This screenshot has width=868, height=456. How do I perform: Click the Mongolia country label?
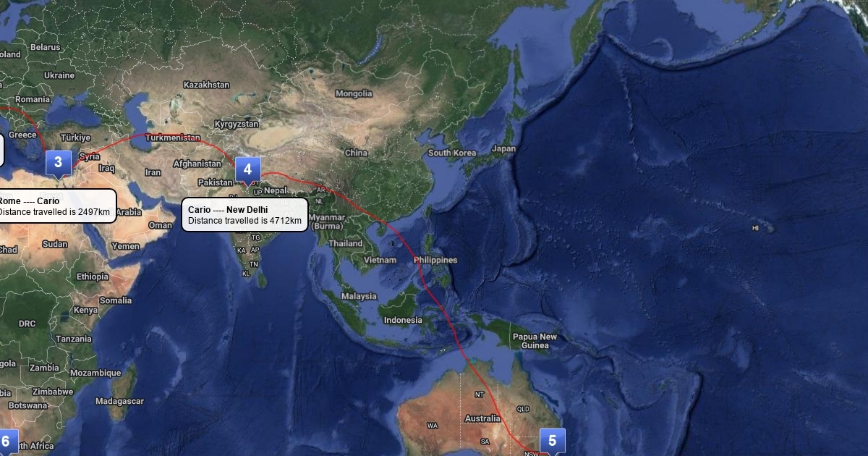point(354,93)
